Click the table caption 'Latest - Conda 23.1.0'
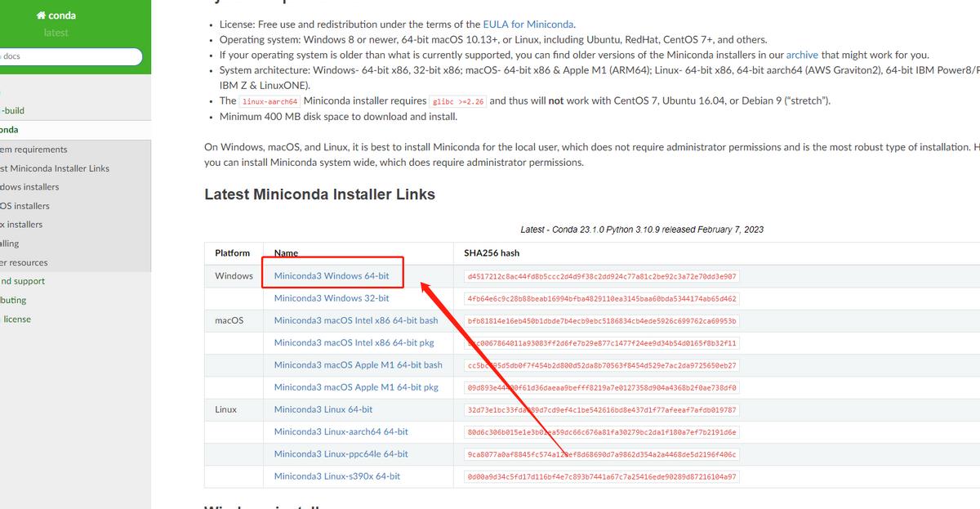Screen dimensions: 980x509 642,230
